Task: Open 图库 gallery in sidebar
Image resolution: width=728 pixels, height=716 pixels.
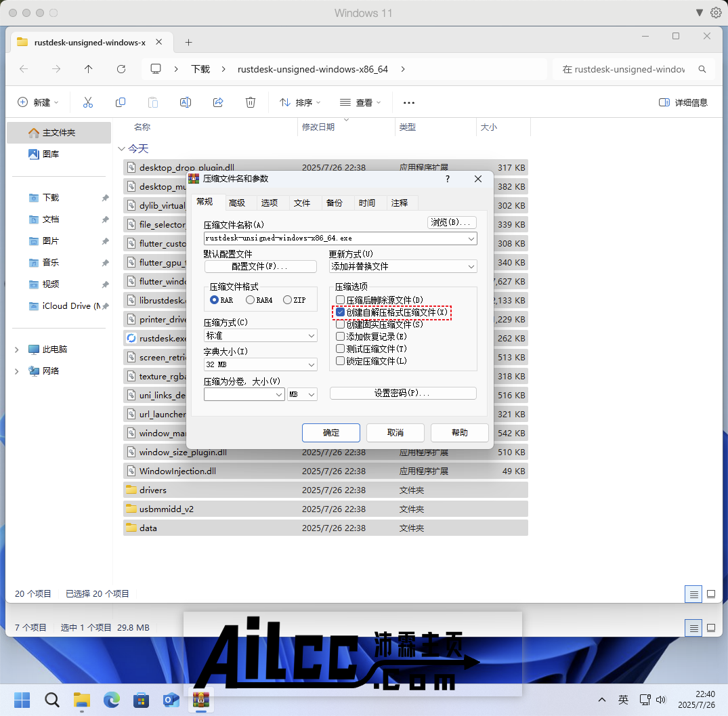Action: (51, 154)
